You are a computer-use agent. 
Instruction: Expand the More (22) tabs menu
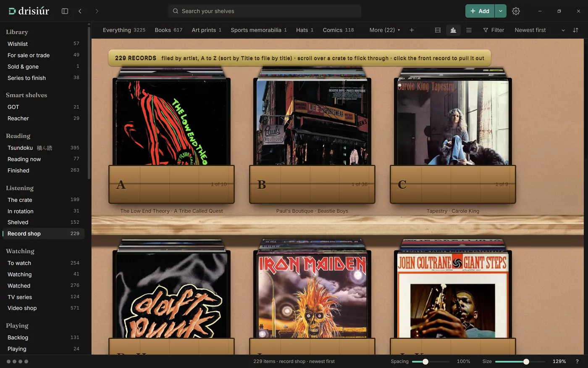tap(385, 30)
